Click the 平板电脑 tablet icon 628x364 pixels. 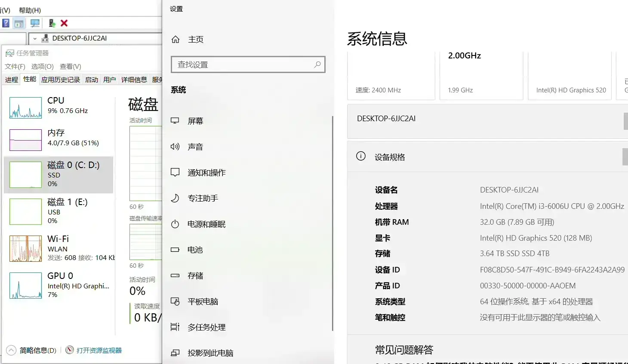pyautogui.click(x=175, y=301)
